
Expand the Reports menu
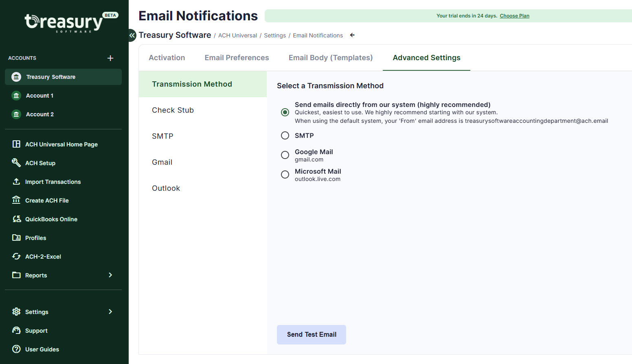point(110,275)
